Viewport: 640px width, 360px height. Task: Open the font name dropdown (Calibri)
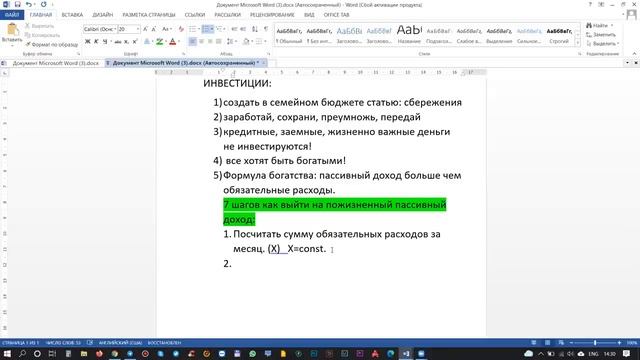tap(115, 29)
